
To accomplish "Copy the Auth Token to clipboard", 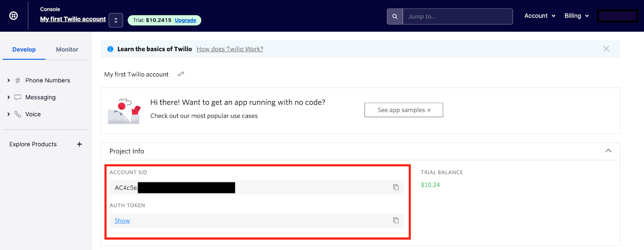I will pyautogui.click(x=396, y=220).
